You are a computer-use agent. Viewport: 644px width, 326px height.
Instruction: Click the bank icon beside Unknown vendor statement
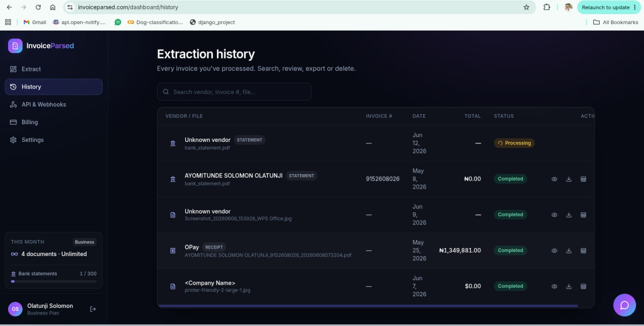173,143
